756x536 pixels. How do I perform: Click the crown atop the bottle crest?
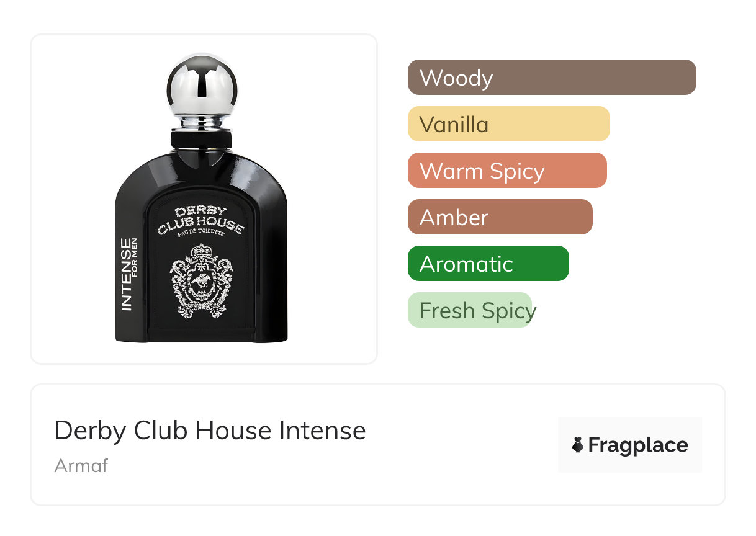(x=202, y=252)
